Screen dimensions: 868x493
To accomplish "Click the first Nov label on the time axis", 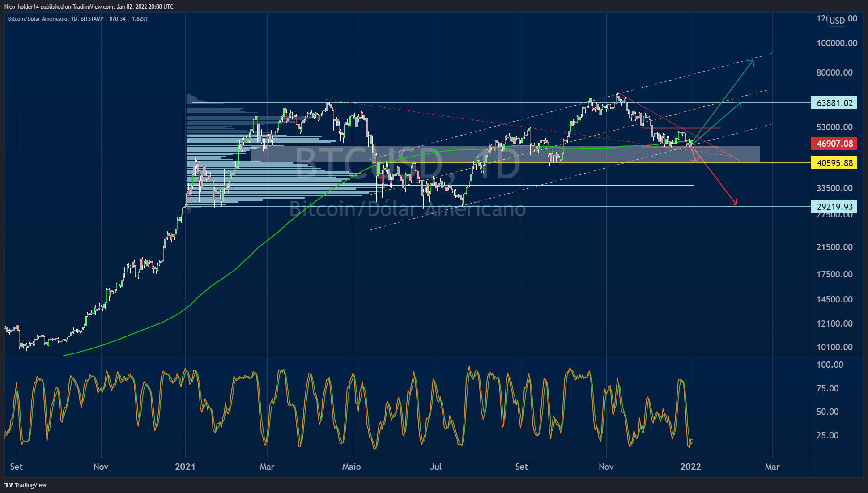I will [x=101, y=467].
